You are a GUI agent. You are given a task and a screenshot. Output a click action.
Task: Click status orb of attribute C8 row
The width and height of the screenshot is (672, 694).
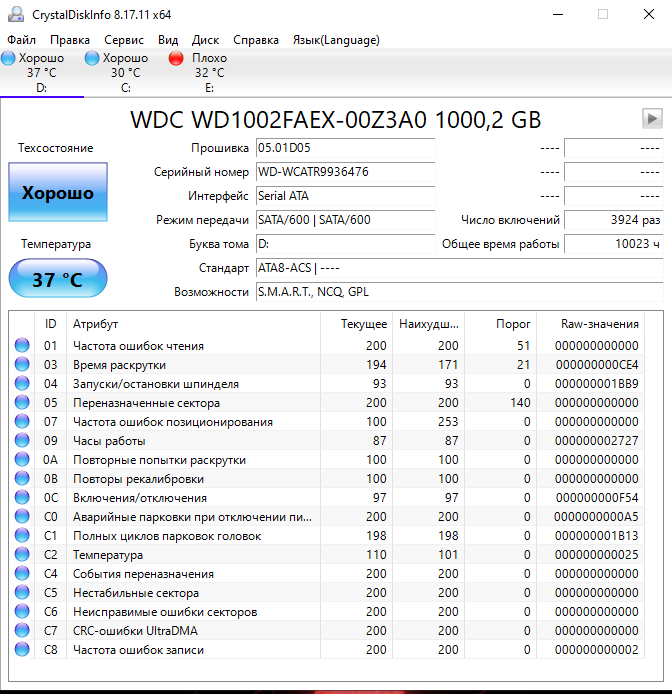[22, 650]
